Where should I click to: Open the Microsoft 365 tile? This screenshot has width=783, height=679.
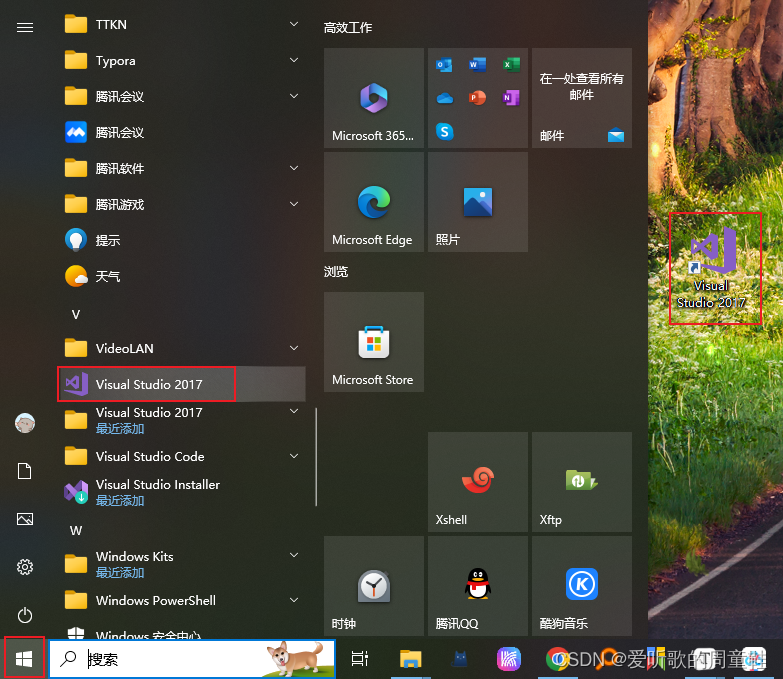(x=374, y=98)
